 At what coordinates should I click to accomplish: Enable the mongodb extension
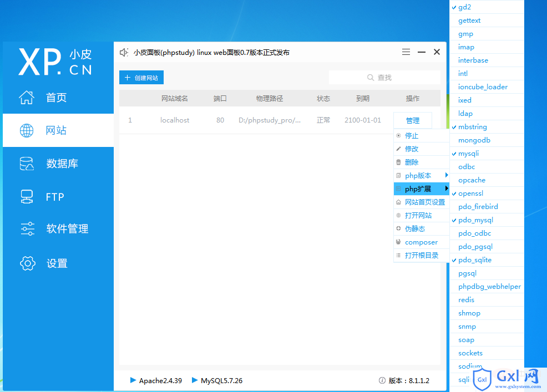[487, 140]
